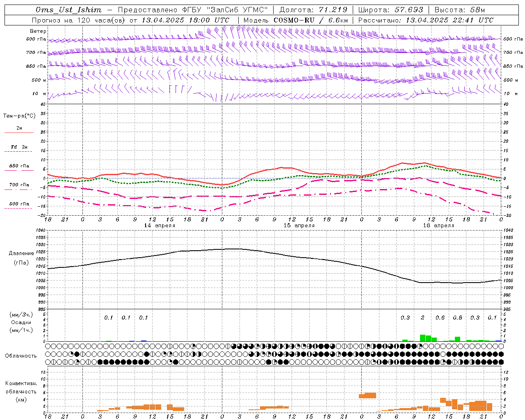Screen dimensions: 525x420
Task: Click the tallest green precipitation bar
Action: click(x=422, y=338)
